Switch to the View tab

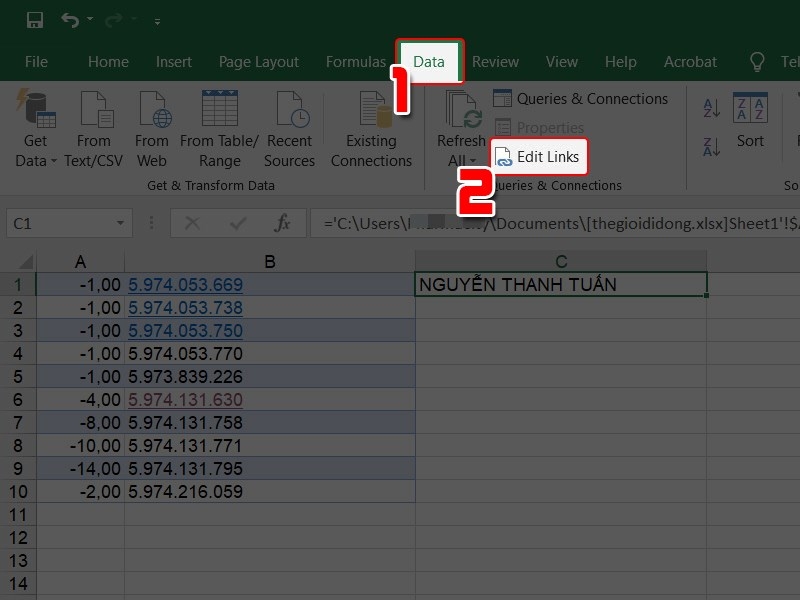562,62
